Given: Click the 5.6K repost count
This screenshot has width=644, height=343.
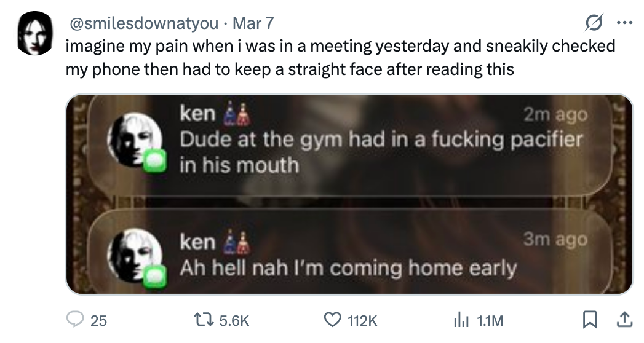Looking at the screenshot, I should pos(235,320).
